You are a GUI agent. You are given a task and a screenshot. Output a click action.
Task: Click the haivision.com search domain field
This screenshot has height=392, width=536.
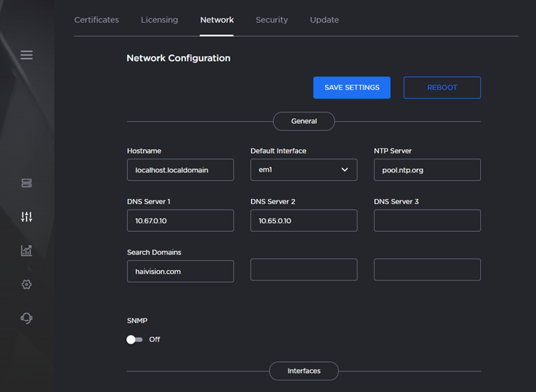(180, 271)
